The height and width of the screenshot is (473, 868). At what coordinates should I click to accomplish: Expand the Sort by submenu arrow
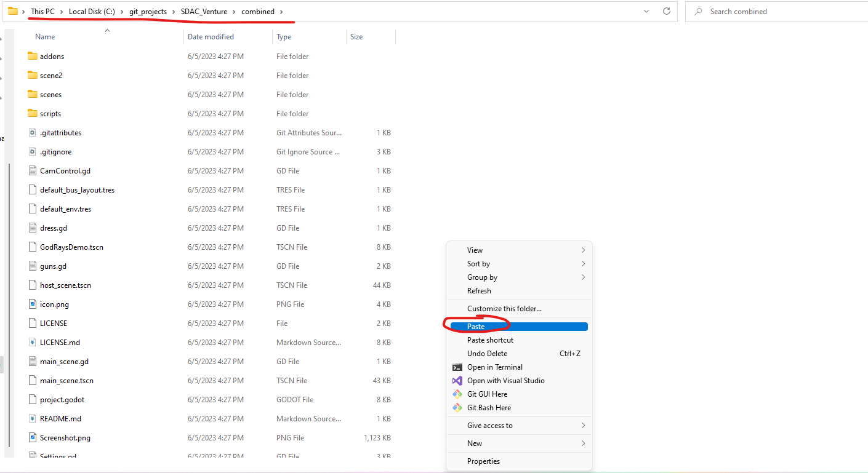pyautogui.click(x=583, y=264)
